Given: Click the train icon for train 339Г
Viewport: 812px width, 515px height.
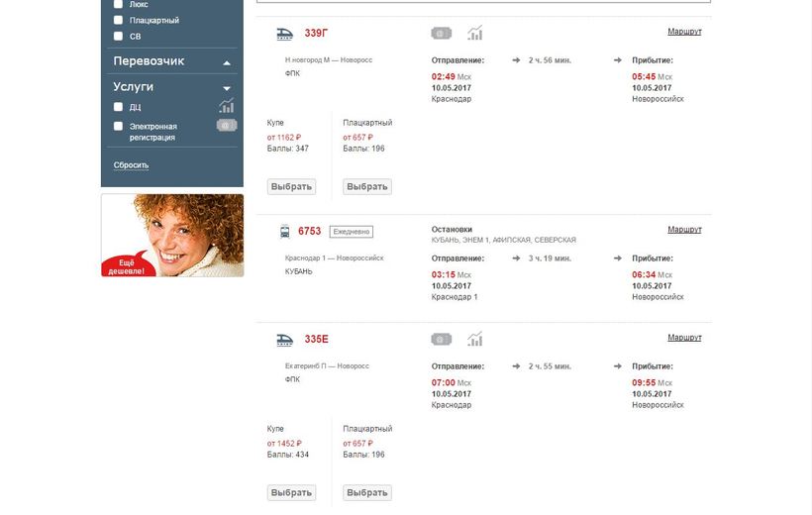Looking at the screenshot, I should [284, 34].
